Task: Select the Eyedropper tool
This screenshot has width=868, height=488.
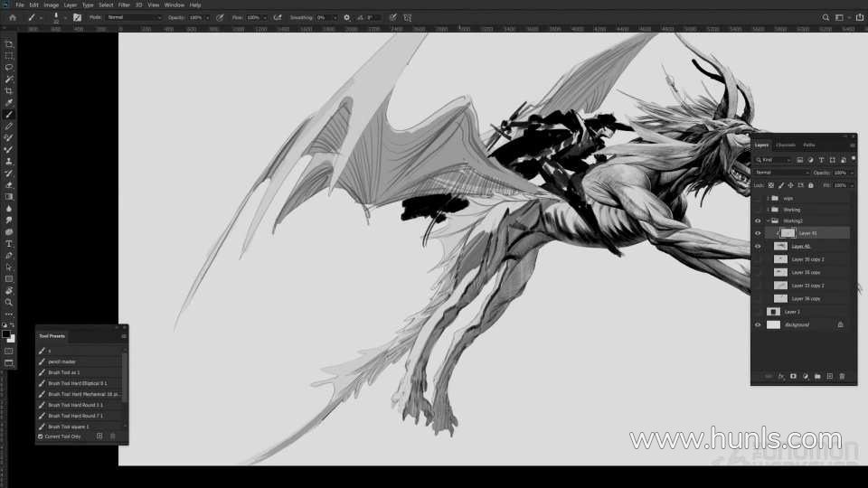Action: (9, 103)
